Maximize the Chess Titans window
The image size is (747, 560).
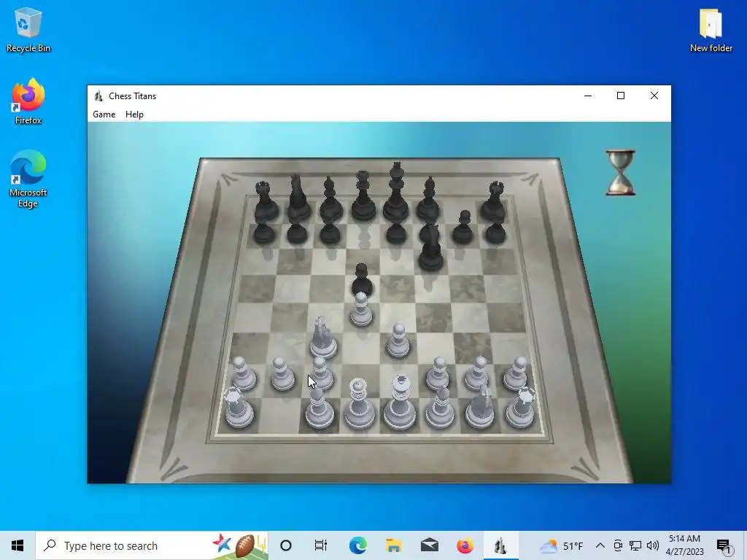pos(621,96)
